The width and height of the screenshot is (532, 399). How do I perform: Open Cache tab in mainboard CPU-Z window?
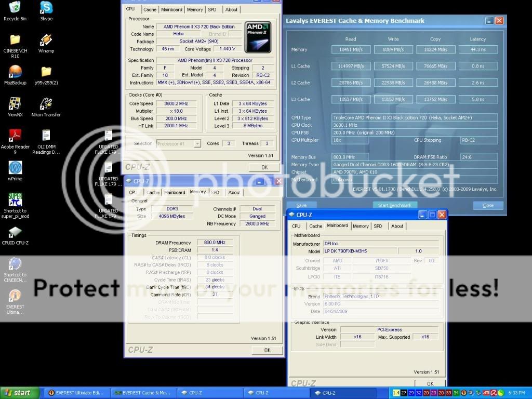(315, 226)
